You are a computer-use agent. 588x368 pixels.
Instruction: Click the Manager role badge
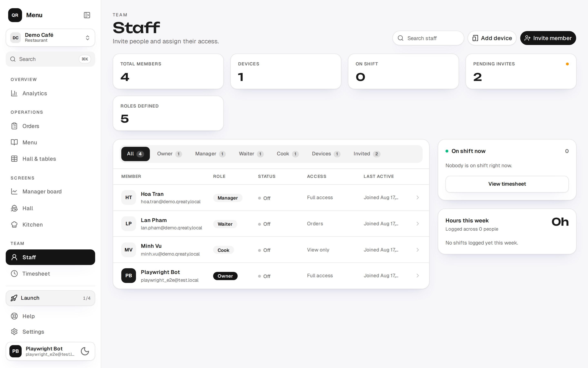tap(227, 198)
